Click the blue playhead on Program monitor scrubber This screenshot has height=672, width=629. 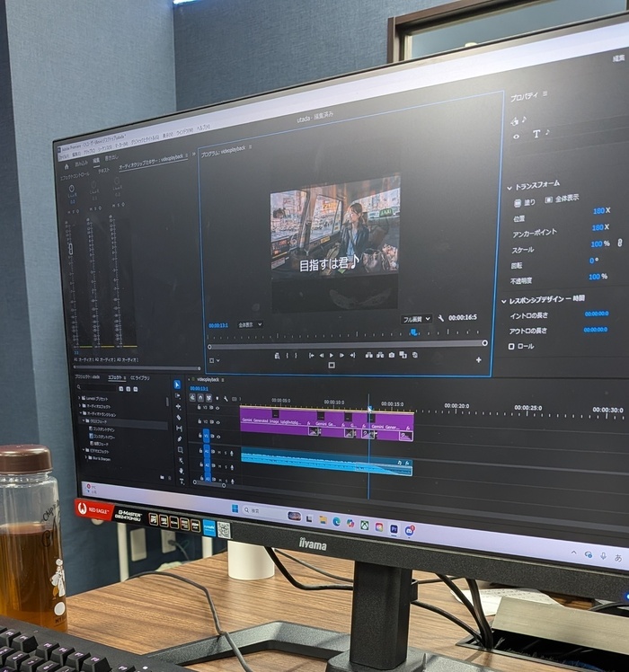(x=413, y=332)
